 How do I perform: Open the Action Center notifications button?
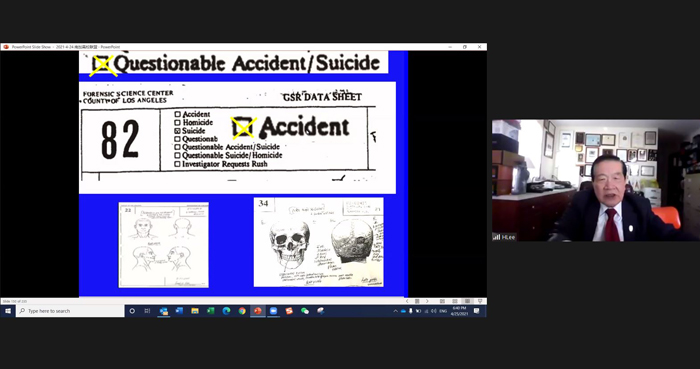476,311
